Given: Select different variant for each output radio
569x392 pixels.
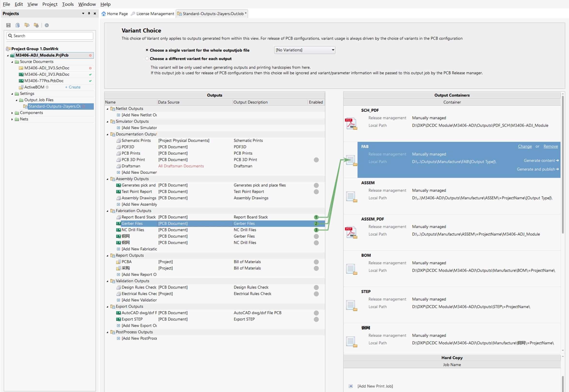Looking at the screenshot, I should [147, 58].
